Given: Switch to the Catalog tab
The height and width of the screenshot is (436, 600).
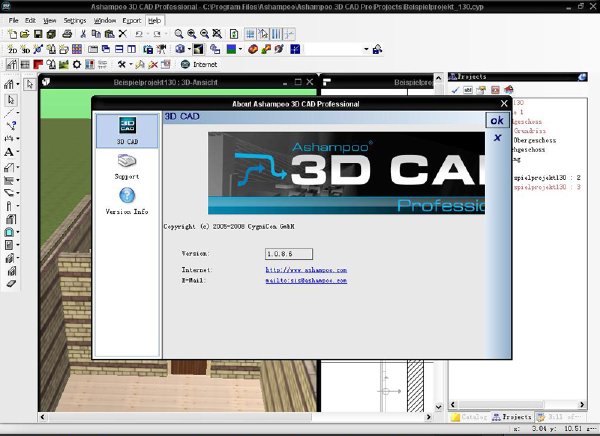Looking at the screenshot, I should tap(470, 417).
